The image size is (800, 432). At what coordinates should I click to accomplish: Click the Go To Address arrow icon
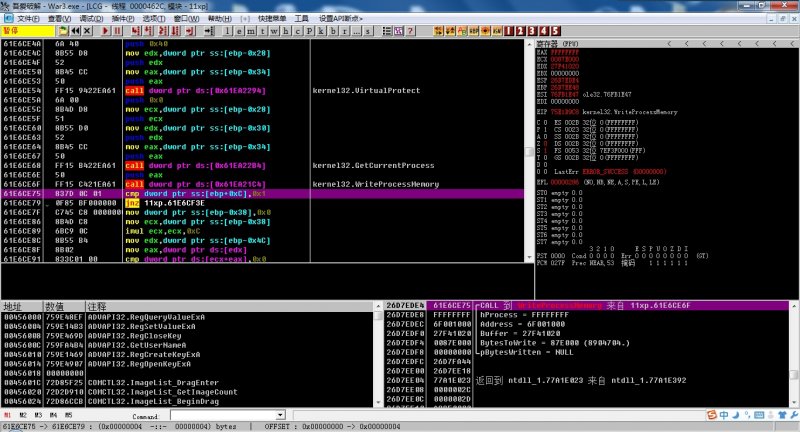pos(209,31)
